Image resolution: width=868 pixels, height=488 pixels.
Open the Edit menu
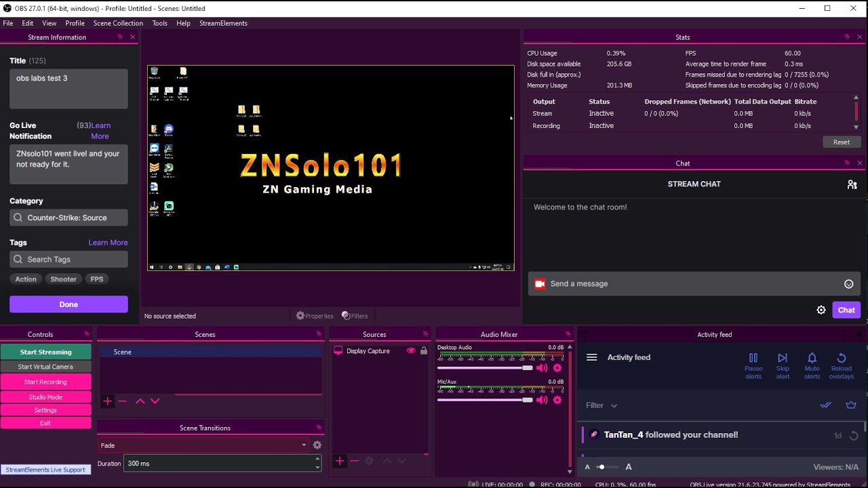tap(28, 23)
